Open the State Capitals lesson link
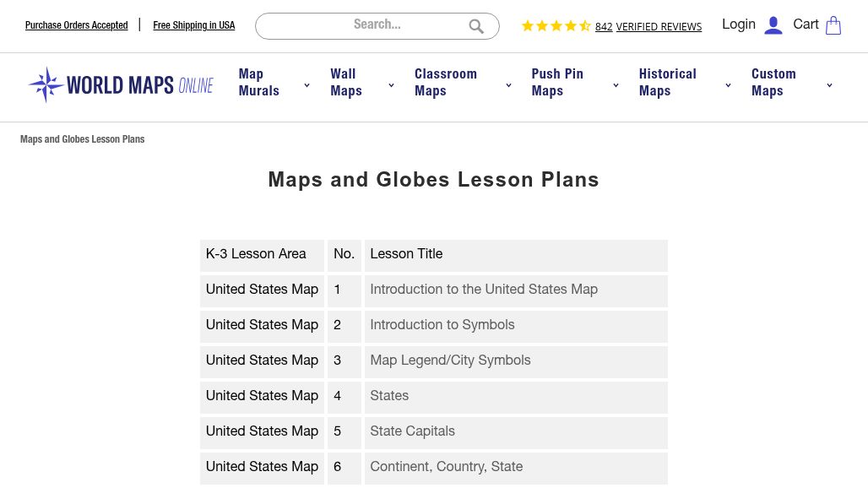Viewport: 868px width, 488px height. (x=412, y=431)
